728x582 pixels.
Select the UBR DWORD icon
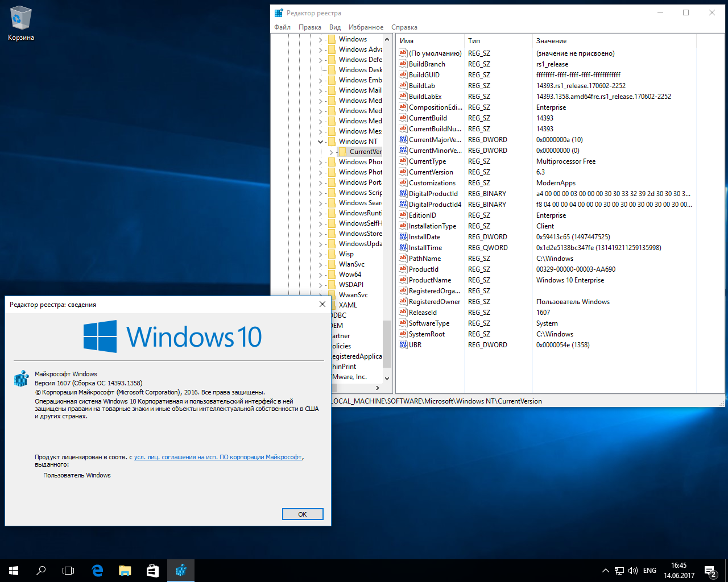[x=403, y=344]
